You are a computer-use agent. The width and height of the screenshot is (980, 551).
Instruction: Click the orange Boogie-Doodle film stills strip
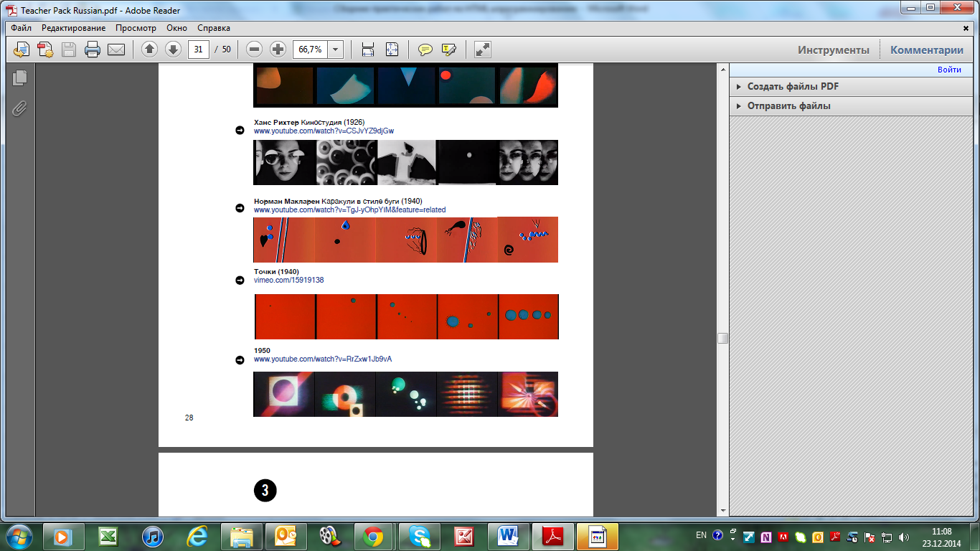[x=405, y=240]
